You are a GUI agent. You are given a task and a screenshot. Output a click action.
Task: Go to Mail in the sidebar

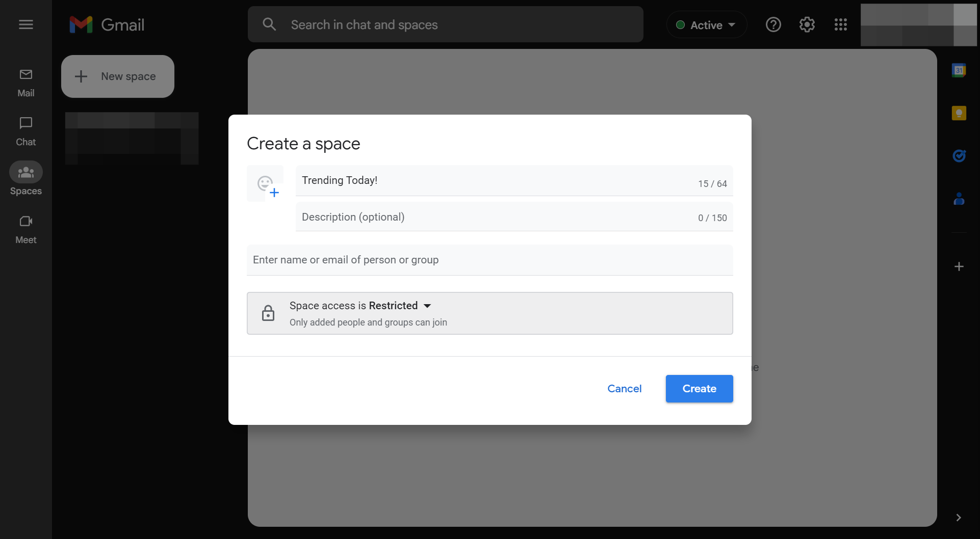click(x=26, y=83)
